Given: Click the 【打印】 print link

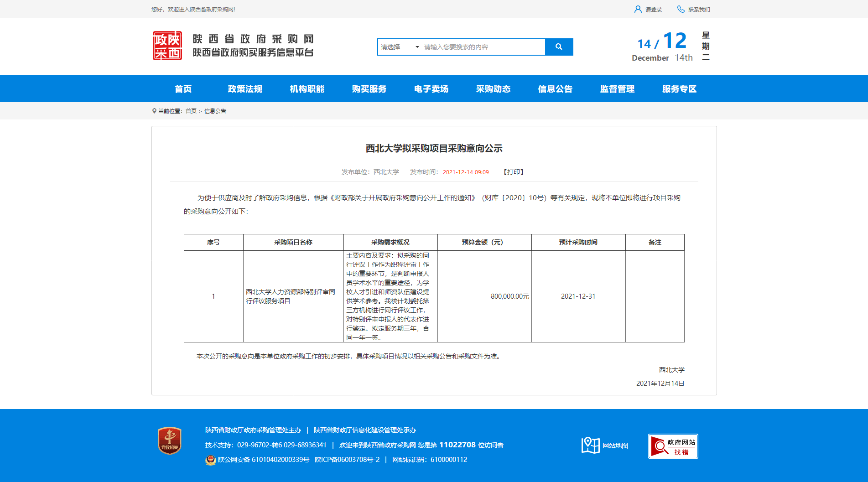Looking at the screenshot, I should pos(513,172).
